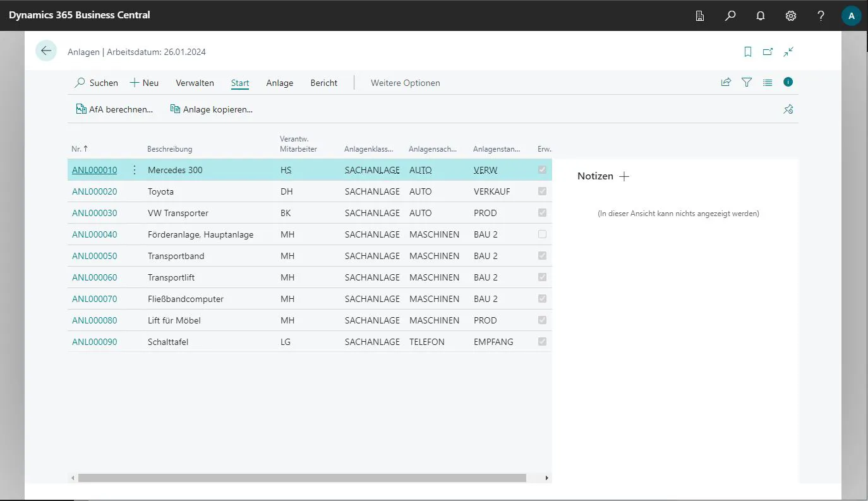
Task: Toggle the FactBox info pane icon
Action: pyautogui.click(x=788, y=82)
